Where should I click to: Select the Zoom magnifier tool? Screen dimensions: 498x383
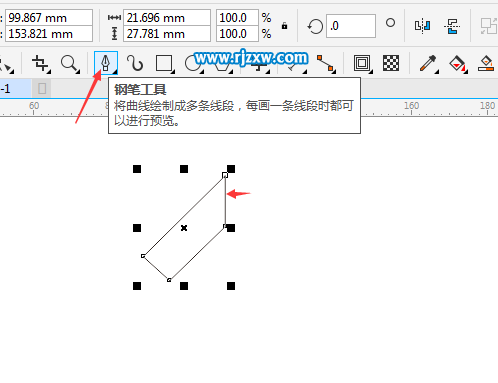pyautogui.click(x=69, y=63)
